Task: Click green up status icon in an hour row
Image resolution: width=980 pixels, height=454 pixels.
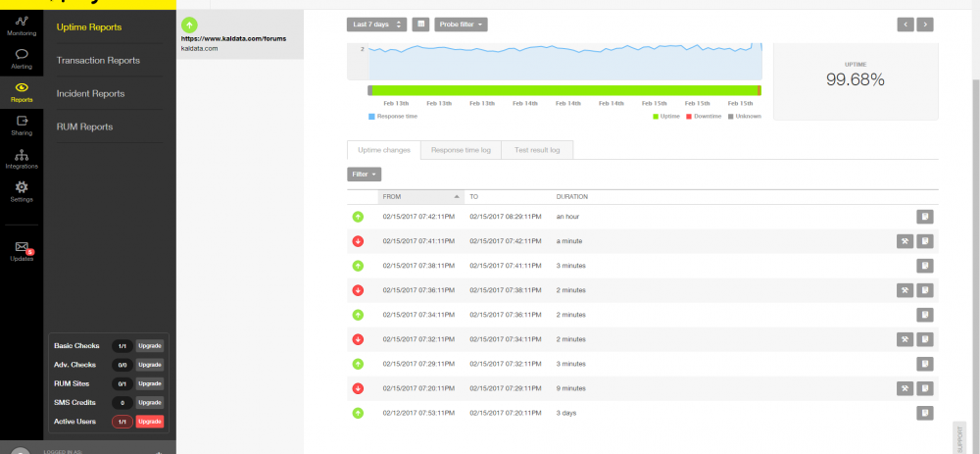Action: coord(358,217)
